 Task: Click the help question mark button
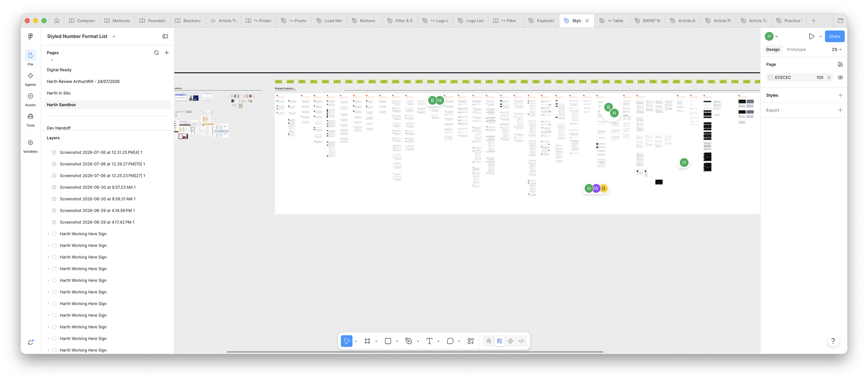pos(833,341)
